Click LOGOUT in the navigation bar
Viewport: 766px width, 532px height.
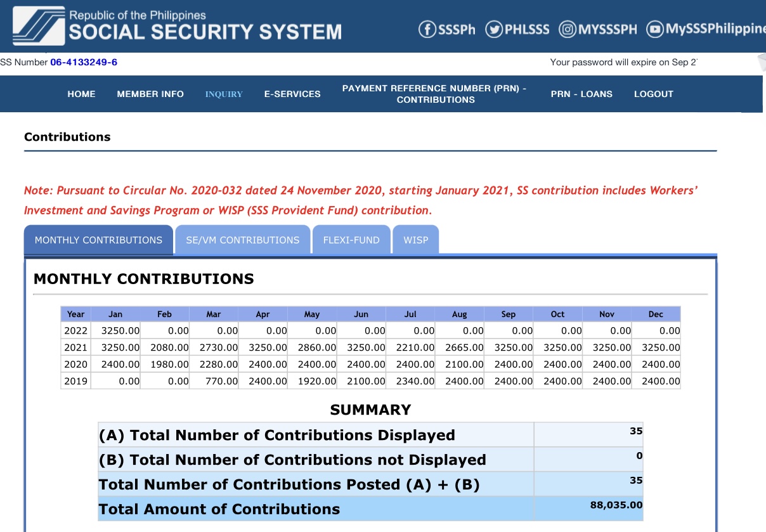653,94
